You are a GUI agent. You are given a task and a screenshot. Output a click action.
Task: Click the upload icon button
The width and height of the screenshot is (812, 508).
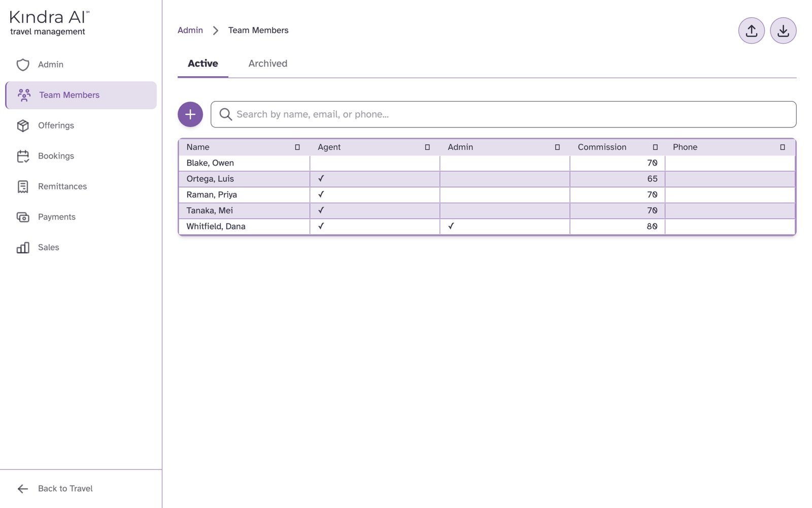pos(751,30)
